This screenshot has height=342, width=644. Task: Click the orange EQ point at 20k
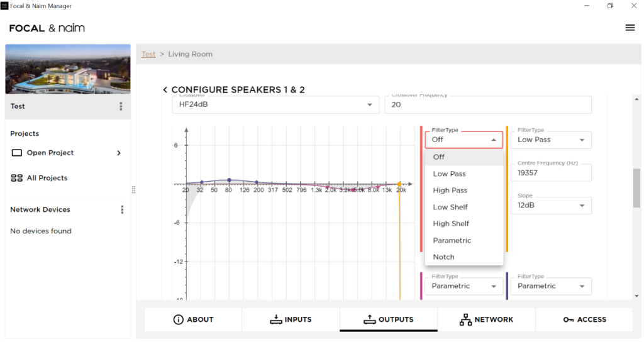tap(399, 184)
